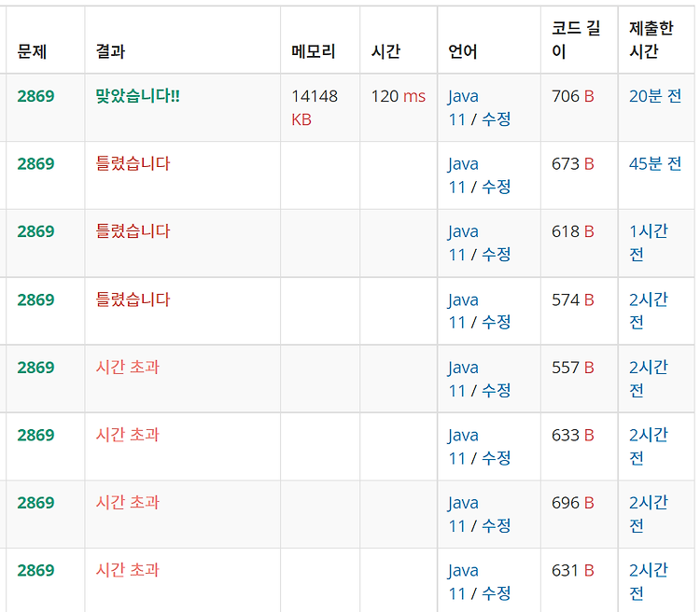Click 틀렸습니다 result in the 618 B row
The width and height of the screenshot is (700, 612).
[x=133, y=231]
